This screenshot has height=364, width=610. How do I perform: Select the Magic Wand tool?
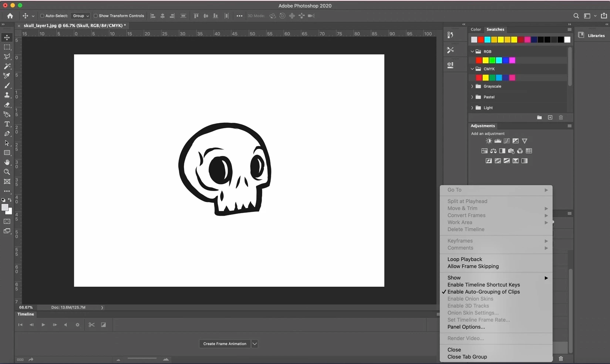click(x=7, y=66)
